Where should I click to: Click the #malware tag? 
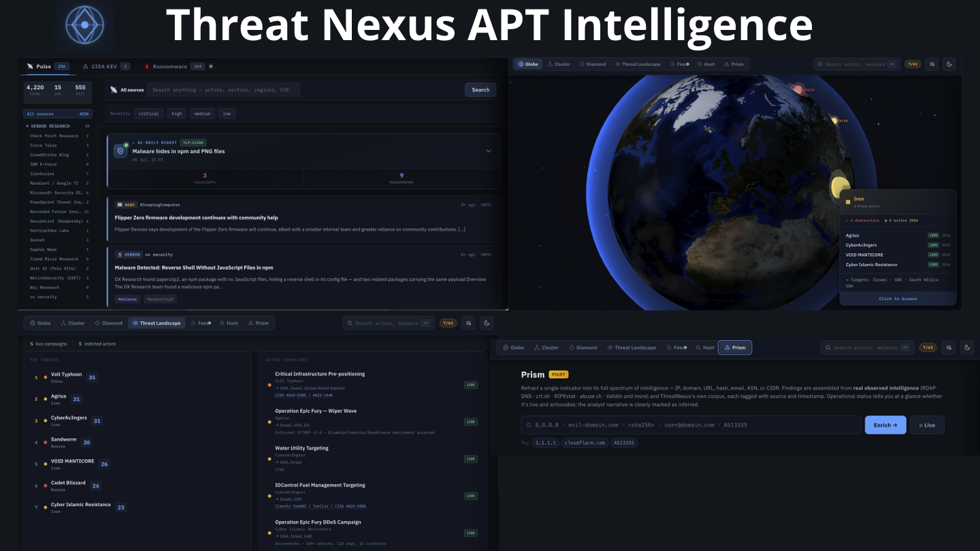pyautogui.click(x=127, y=299)
